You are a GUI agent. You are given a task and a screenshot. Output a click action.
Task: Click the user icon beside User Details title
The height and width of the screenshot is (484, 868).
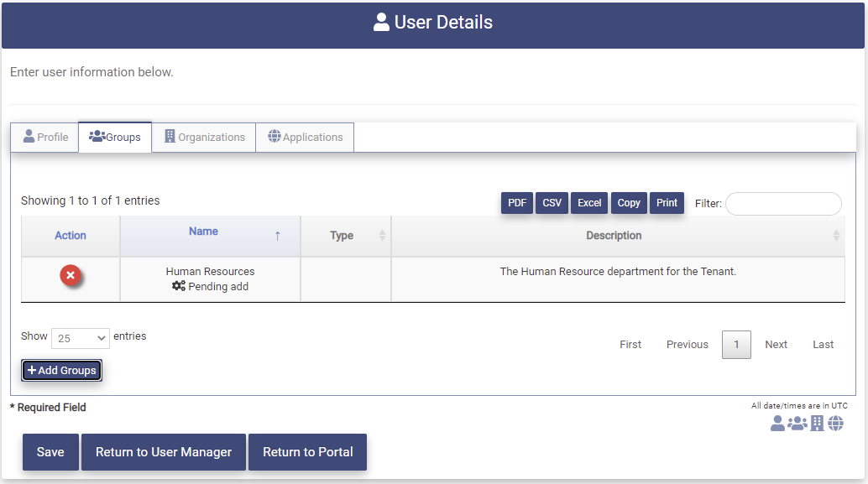[x=381, y=22]
